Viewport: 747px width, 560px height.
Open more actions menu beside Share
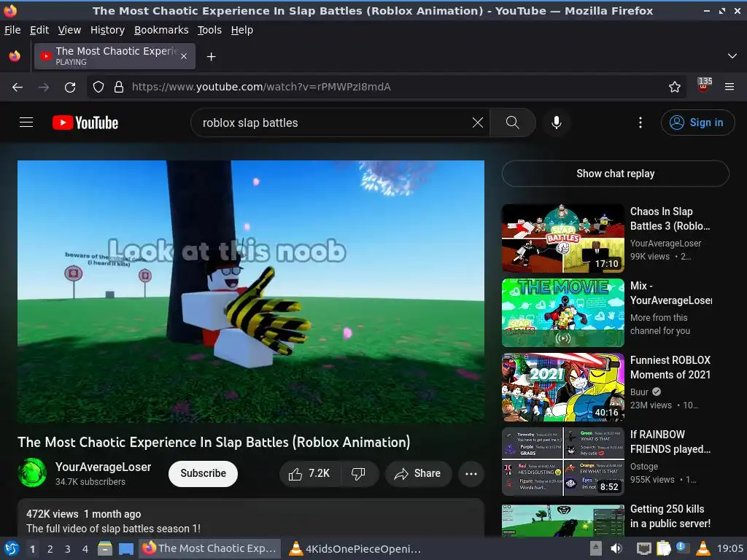471,473
